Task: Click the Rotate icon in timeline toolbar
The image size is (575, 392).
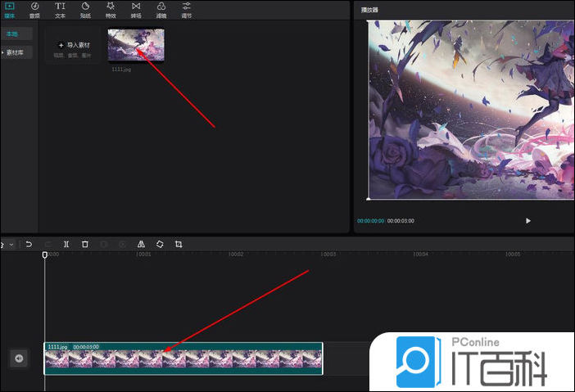Action: point(160,244)
